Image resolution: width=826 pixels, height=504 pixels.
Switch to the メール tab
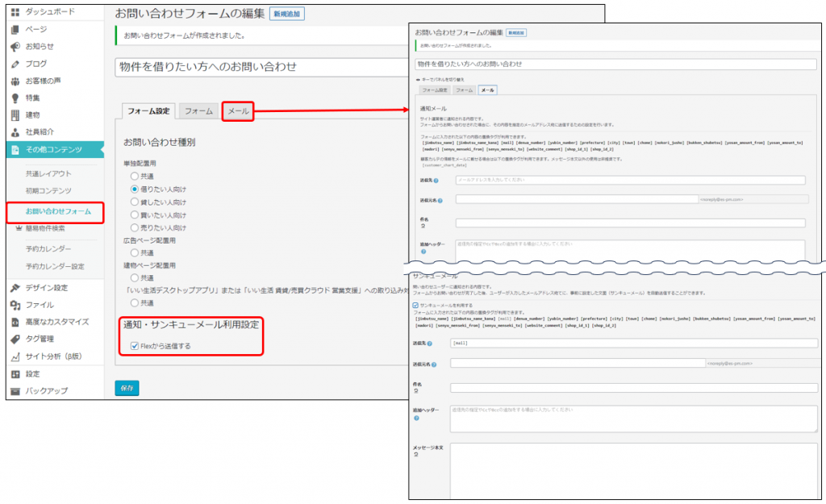pos(238,110)
